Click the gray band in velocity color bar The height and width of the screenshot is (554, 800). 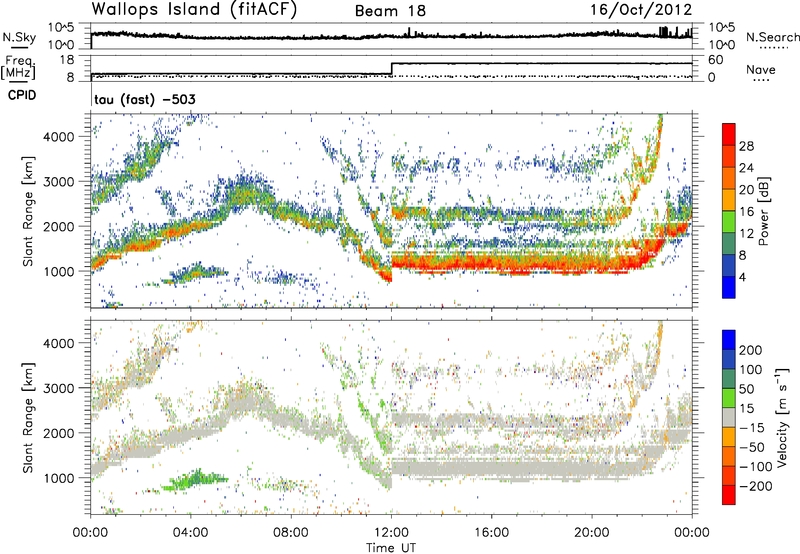tap(729, 418)
